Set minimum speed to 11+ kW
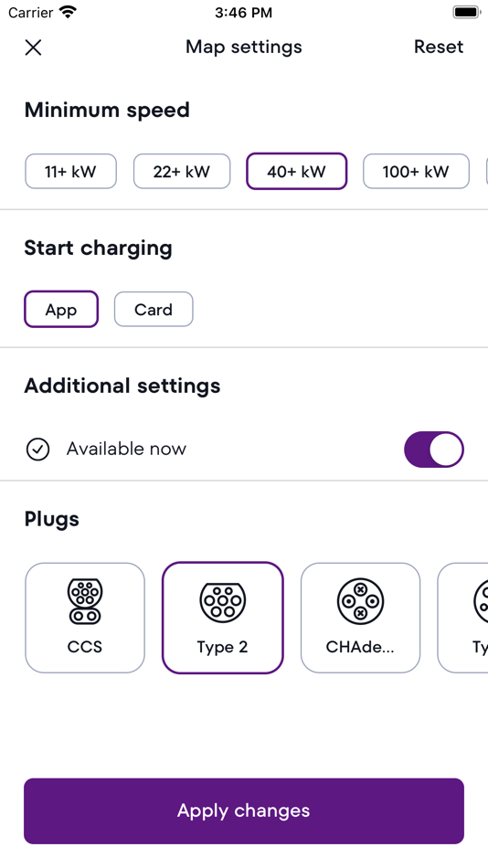The height and width of the screenshot is (868, 488). click(x=71, y=172)
